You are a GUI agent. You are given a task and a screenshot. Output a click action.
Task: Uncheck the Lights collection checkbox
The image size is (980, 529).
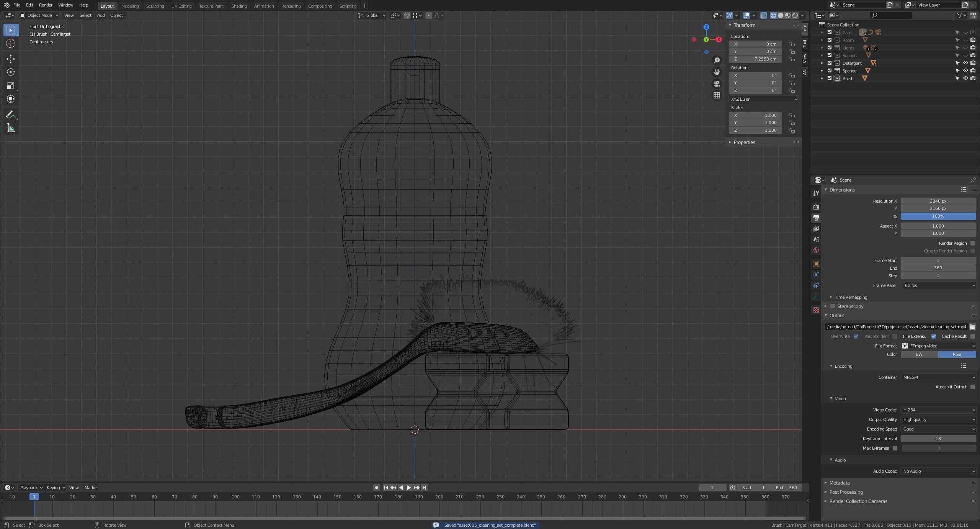[x=830, y=48]
